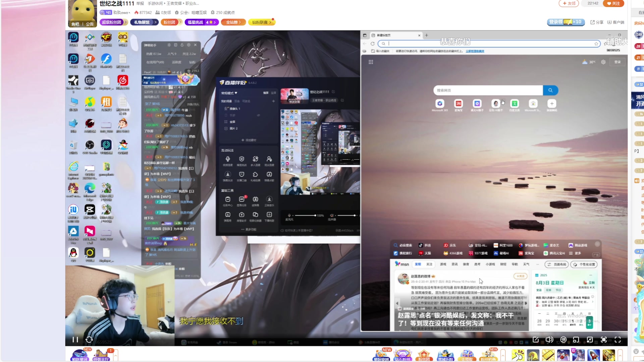This screenshot has height=362, width=644.
Task: Open the 手游休闲 category link
Action: 155,3
